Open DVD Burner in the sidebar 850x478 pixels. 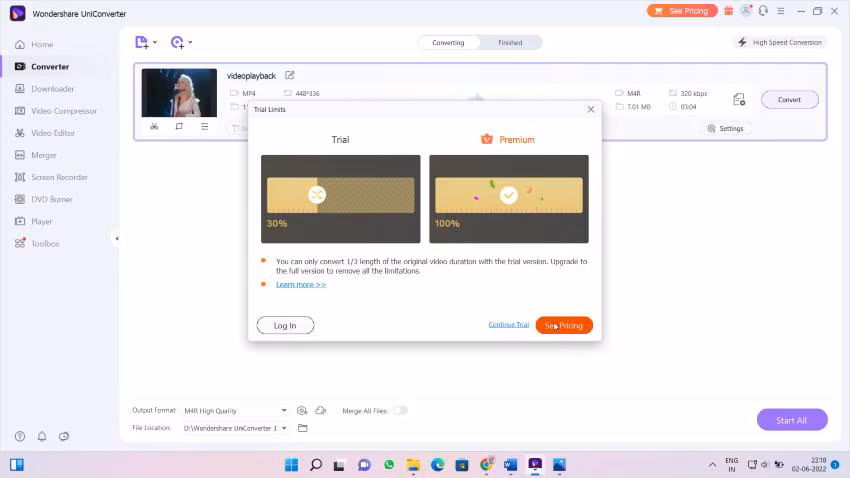[43, 199]
